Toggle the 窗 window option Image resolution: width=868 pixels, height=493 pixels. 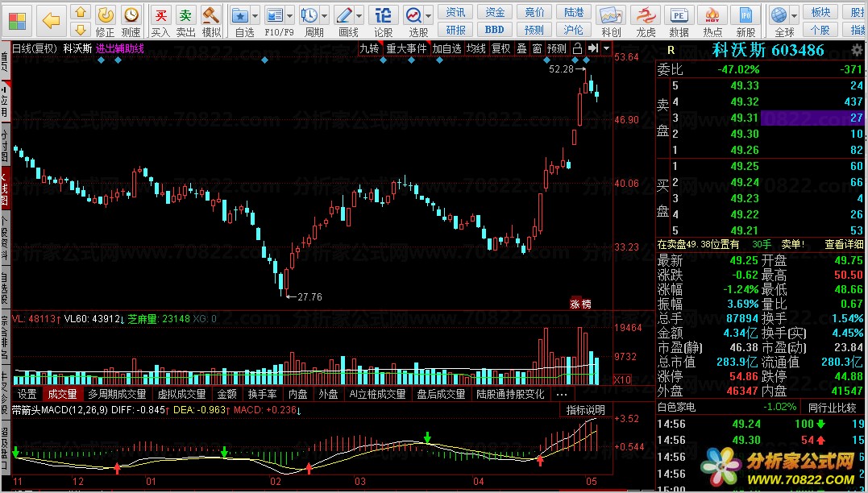(x=537, y=48)
